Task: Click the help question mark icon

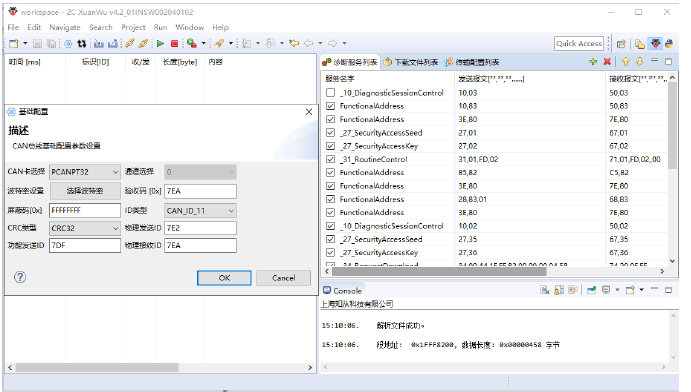Action: (20, 277)
